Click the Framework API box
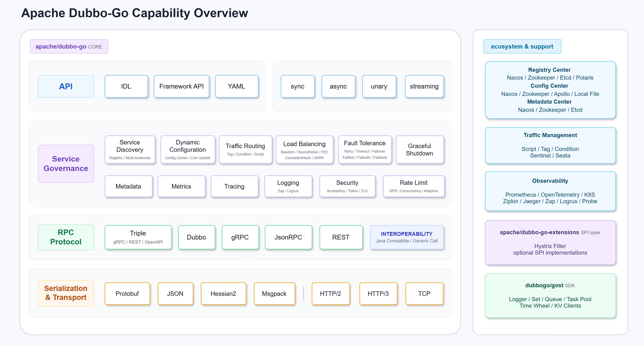644x346 pixels. click(182, 86)
